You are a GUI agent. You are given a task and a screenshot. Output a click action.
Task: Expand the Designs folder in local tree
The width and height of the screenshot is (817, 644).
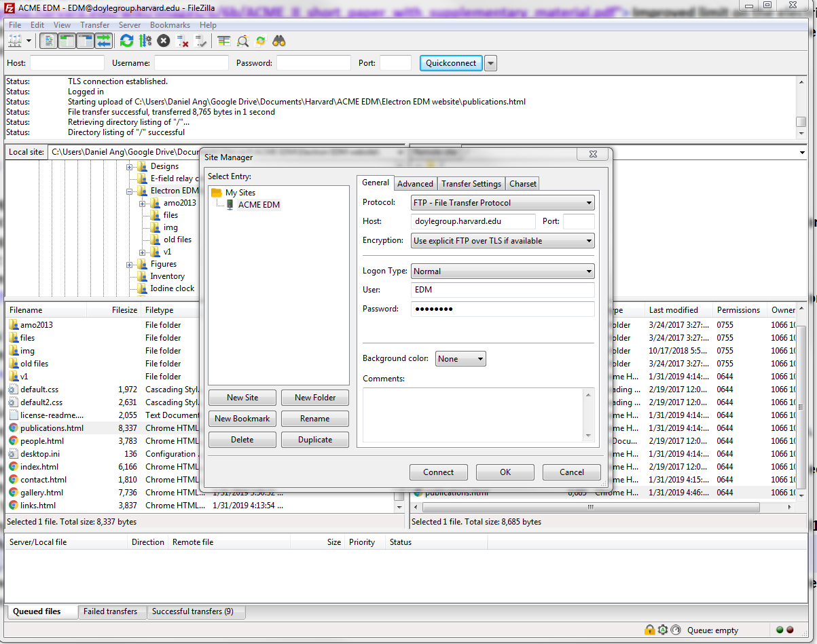pyautogui.click(x=130, y=166)
